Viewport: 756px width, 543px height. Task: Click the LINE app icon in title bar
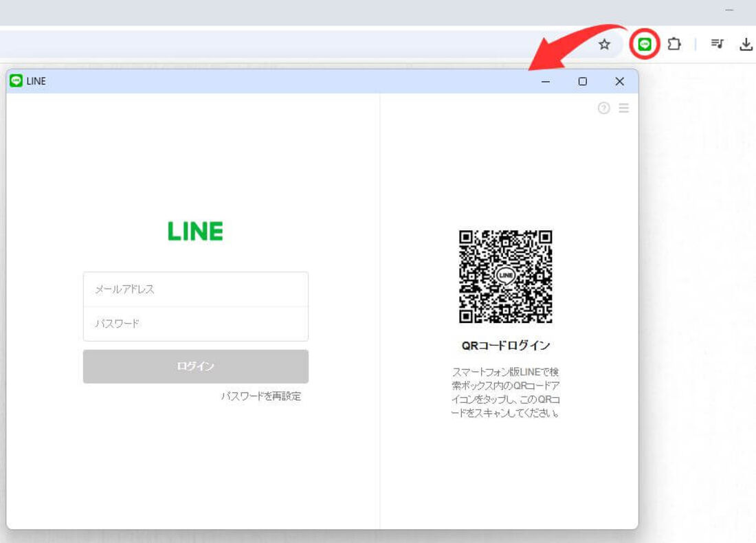pos(16,80)
